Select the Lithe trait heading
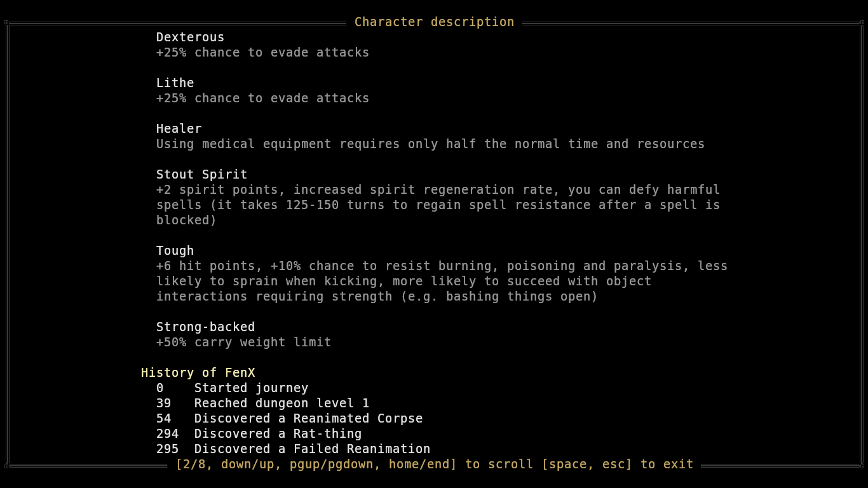This screenshot has width=868, height=488. coord(175,83)
